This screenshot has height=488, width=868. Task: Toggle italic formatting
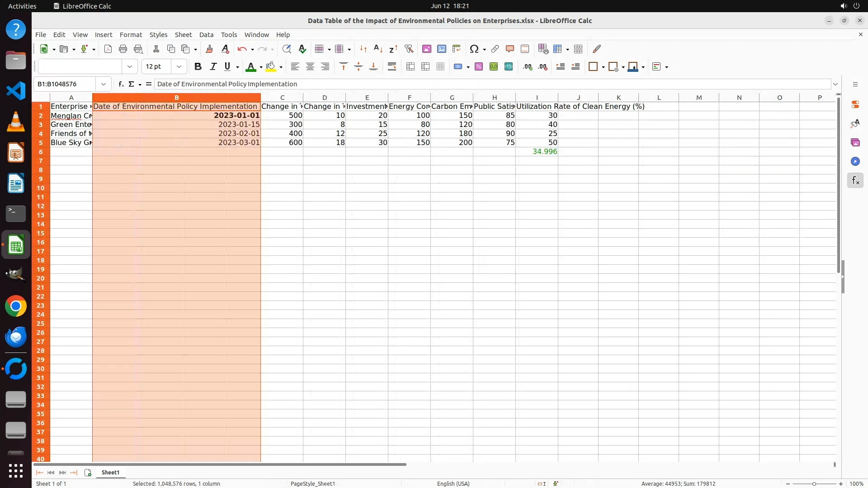pyautogui.click(x=213, y=67)
